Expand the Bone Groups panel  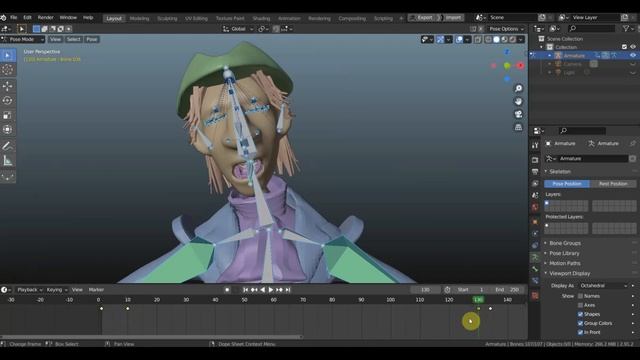(x=565, y=243)
